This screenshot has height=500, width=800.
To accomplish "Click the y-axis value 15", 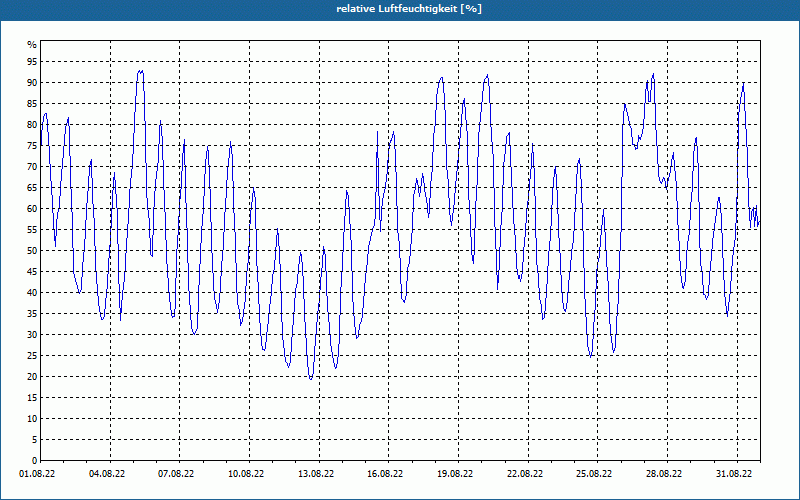I will pyautogui.click(x=32, y=397).
